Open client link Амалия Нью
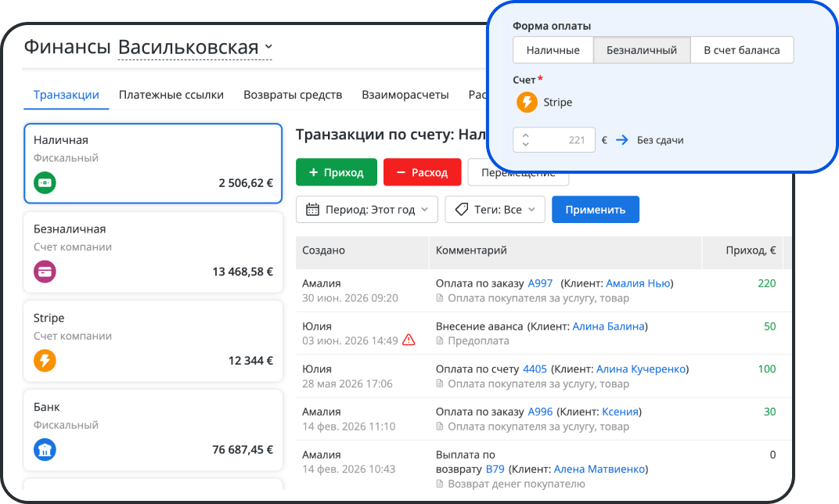839x504 pixels. click(x=638, y=283)
